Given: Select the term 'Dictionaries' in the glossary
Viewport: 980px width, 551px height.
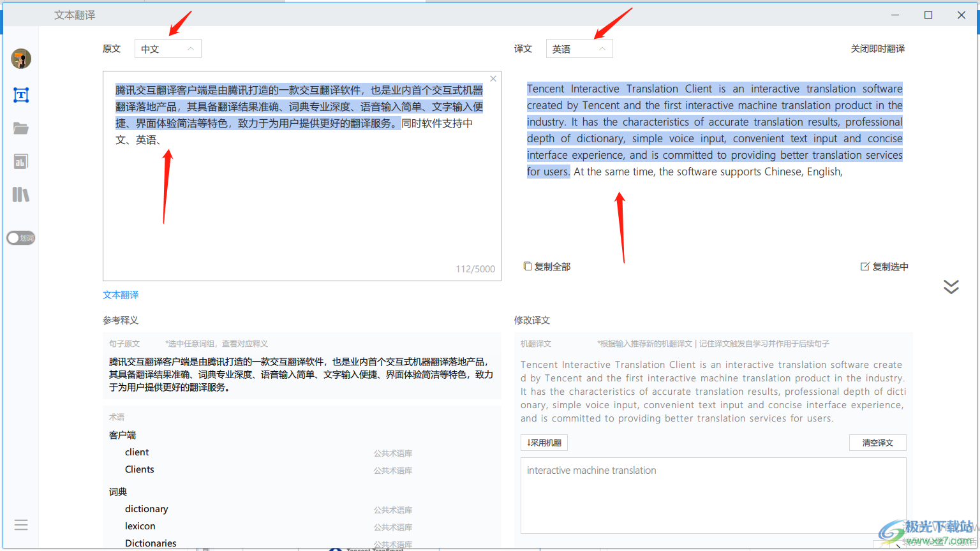Looking at the screenshot, I should [x=151, y=543].
